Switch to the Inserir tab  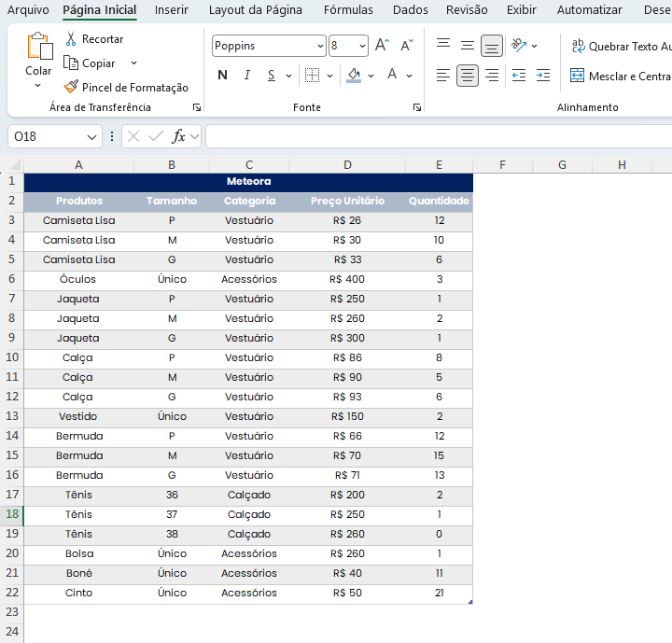point(172,10)
